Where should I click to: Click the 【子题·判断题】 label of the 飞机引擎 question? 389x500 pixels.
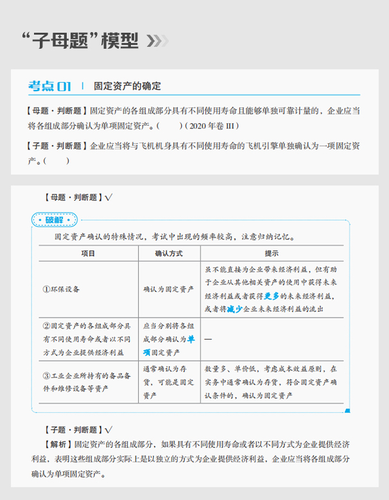[x=56, y=146]
